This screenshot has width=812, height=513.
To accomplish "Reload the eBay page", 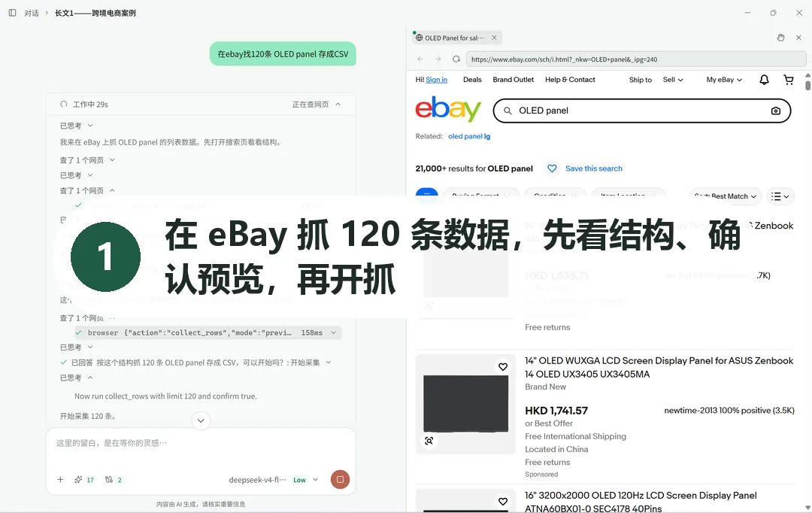I will tap(456, 59).
